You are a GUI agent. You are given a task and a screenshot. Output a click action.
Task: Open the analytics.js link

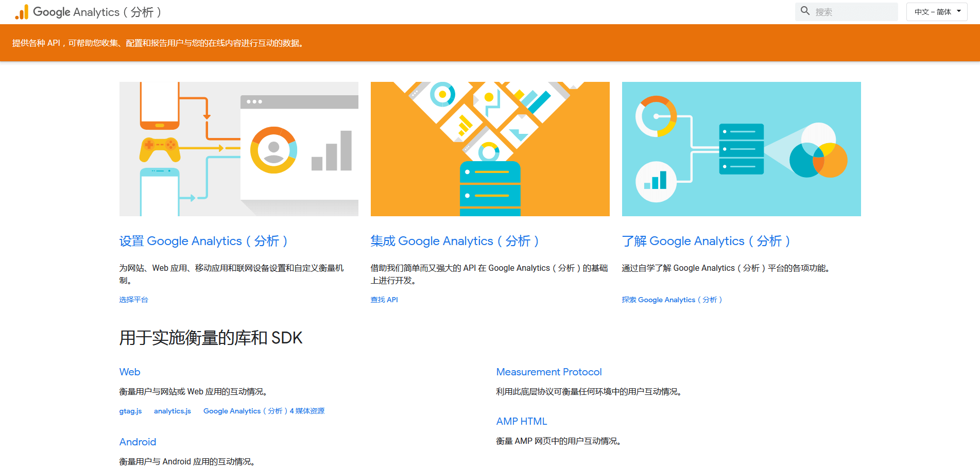173,411
